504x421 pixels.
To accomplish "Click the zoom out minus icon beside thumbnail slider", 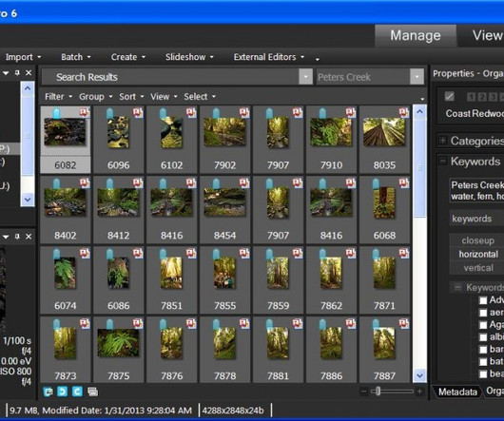I will [x=363, y=392].
